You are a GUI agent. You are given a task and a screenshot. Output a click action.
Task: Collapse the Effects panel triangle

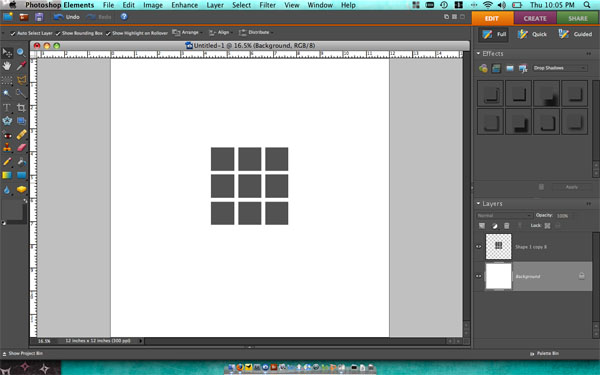[478, 54]
